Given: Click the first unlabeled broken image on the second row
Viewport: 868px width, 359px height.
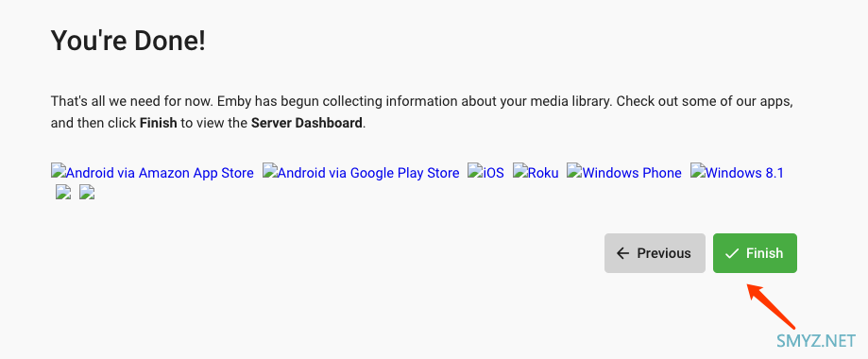Looking at the screenshot, I should pyautogui.click(x=63, y=192).
